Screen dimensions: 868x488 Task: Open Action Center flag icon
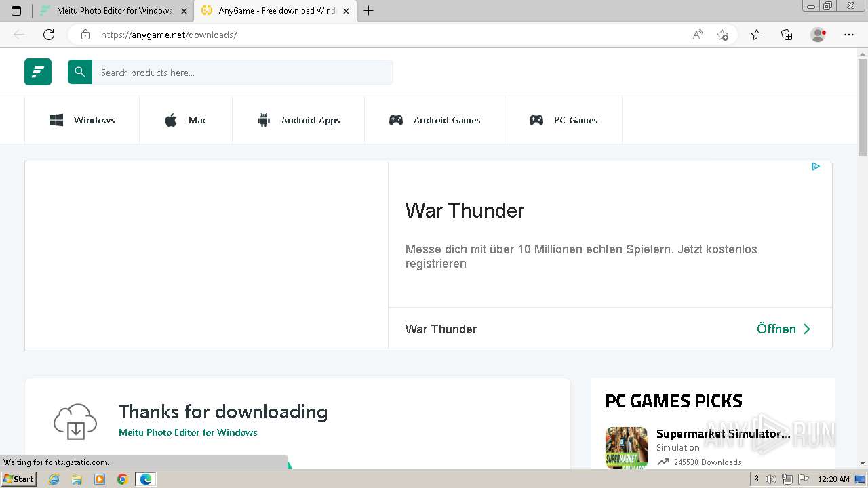[x=804, y=479]
